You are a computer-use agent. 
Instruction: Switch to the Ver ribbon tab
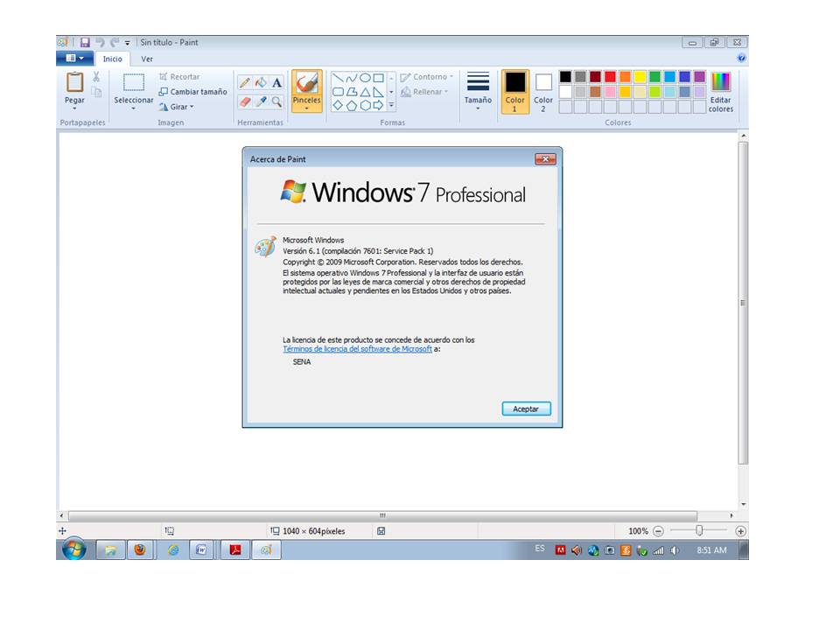pos(147,59)
